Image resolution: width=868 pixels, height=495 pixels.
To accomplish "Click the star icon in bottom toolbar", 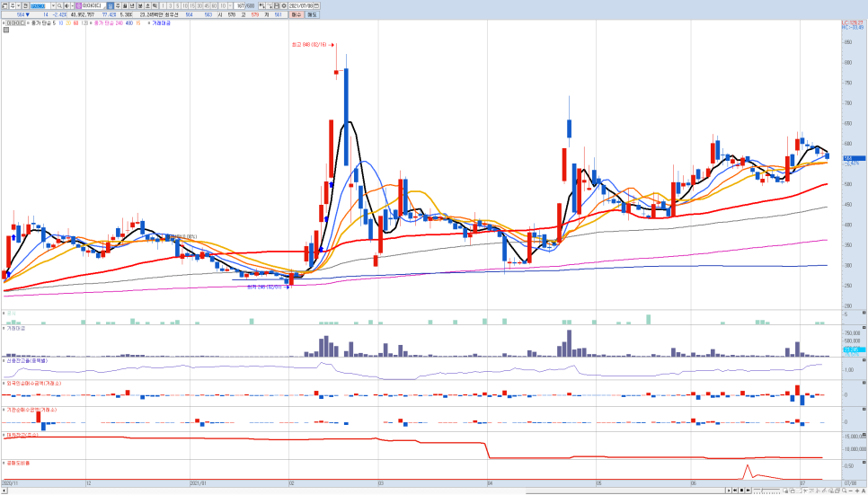I will 806,490.
